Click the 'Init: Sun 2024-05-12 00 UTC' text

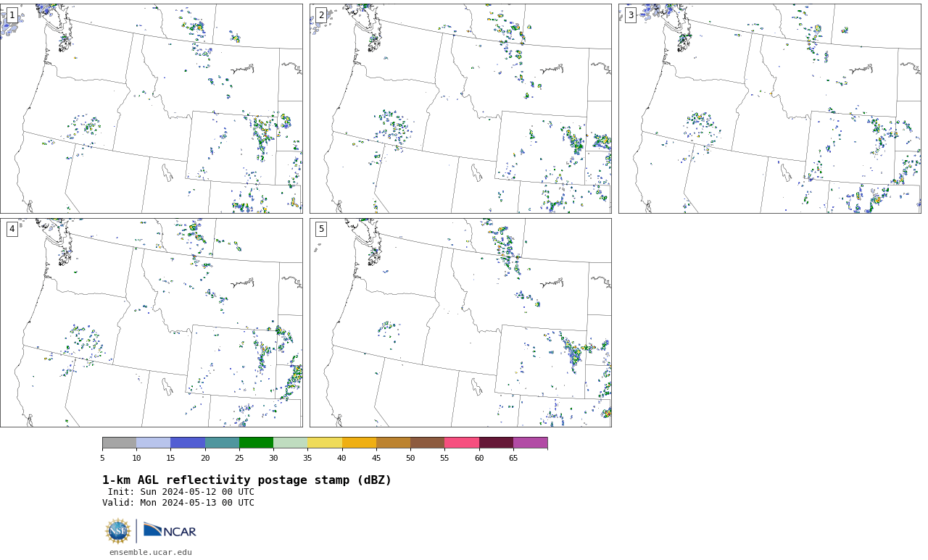pos(181,492)
